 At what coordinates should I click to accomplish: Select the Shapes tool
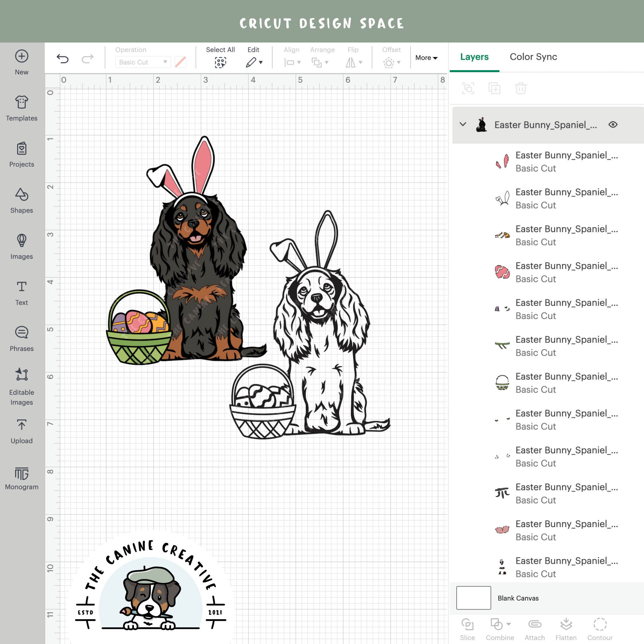point(21,199)
